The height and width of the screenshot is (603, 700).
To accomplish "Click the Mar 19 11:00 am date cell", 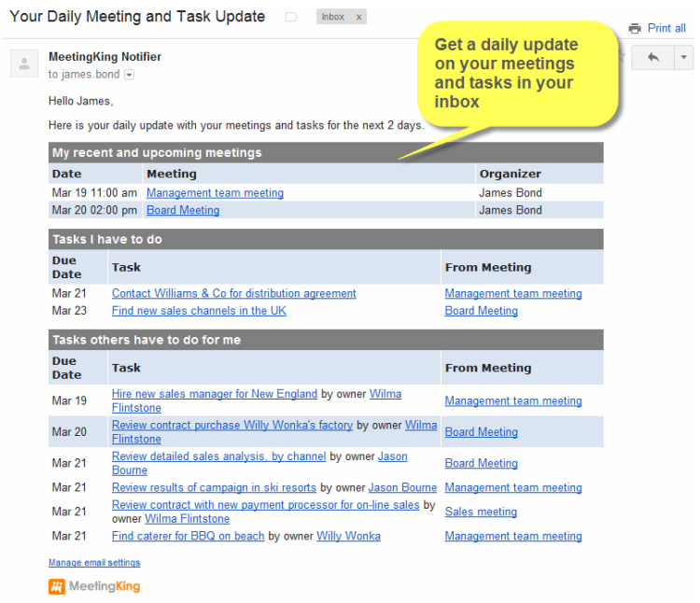I will tap(94, 193).
